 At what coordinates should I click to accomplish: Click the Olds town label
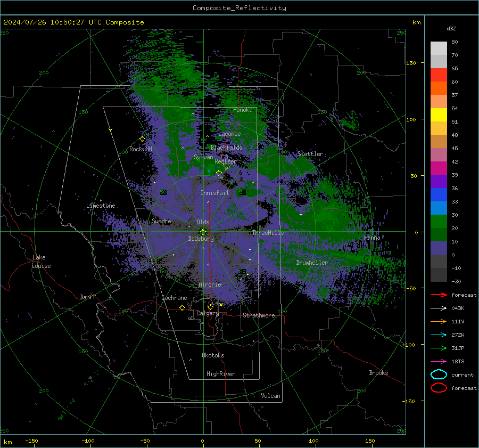(203, 222)
